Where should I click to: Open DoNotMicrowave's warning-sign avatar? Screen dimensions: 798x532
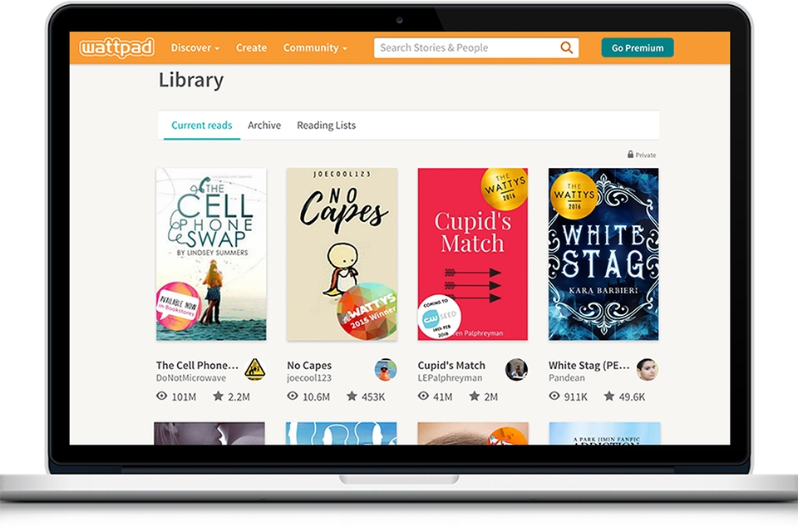coord(254,370)
